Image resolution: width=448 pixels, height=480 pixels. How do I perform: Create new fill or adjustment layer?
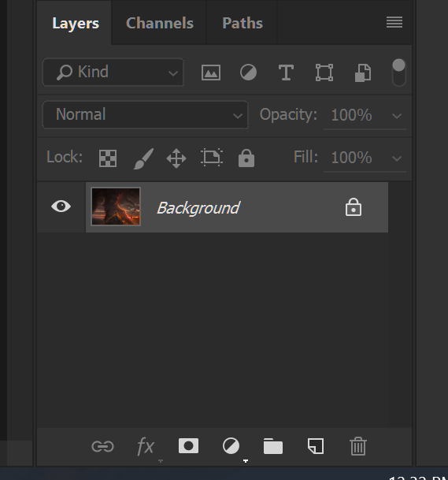tap(231, 446)
